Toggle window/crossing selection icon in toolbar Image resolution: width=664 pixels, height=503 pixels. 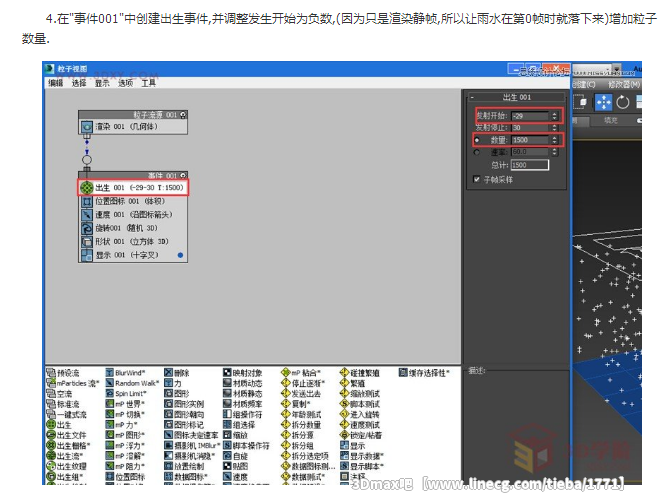[x=581, y=102]
